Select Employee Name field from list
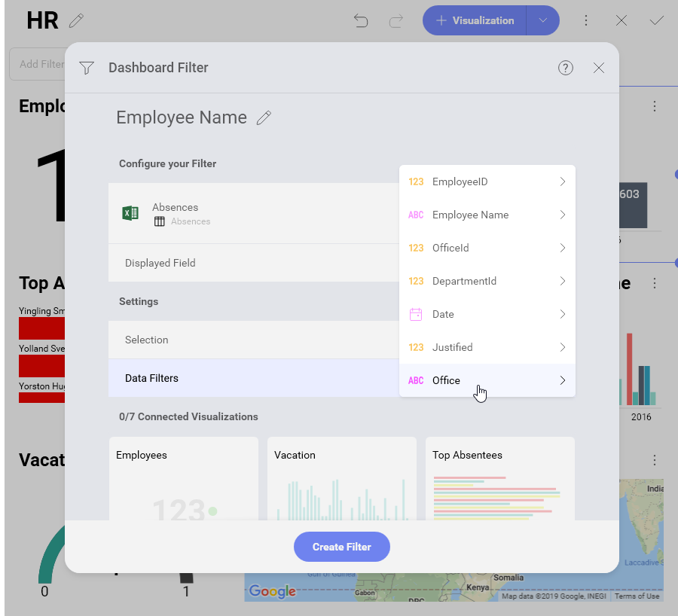 click(x=470, y=215)
